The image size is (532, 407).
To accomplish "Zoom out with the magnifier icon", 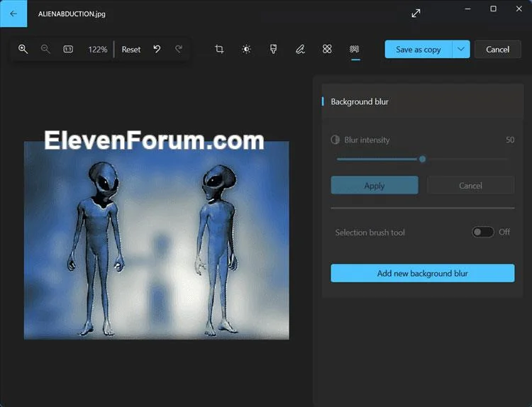I will click(x=45, y=49).
